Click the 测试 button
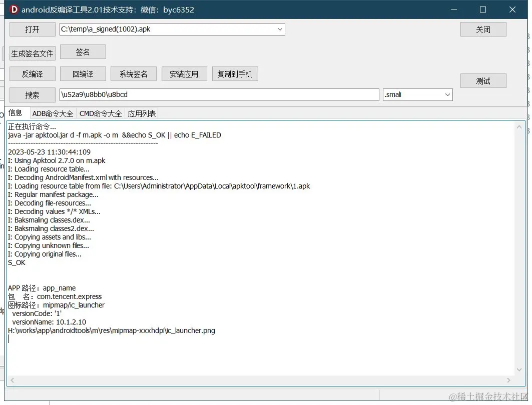The image size is (532, 405). click(483, 81)
